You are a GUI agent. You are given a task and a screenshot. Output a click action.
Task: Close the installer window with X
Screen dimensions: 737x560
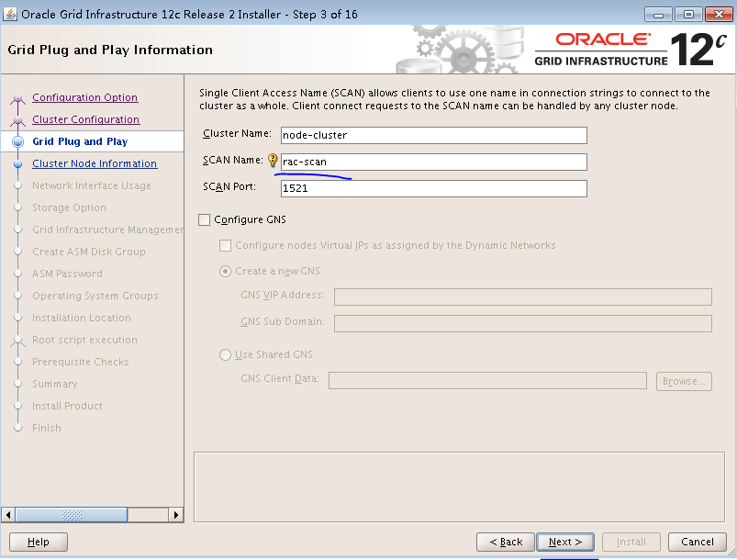719,15
